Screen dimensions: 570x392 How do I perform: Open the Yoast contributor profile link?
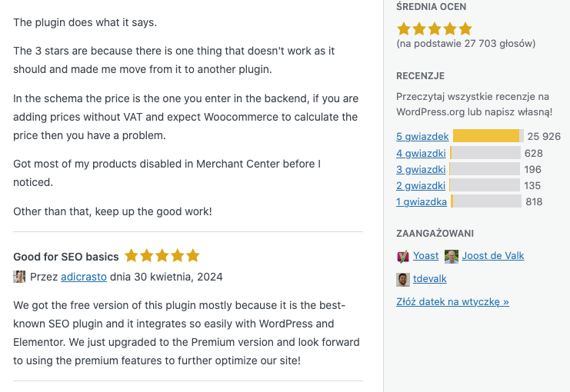pos(426,256)
